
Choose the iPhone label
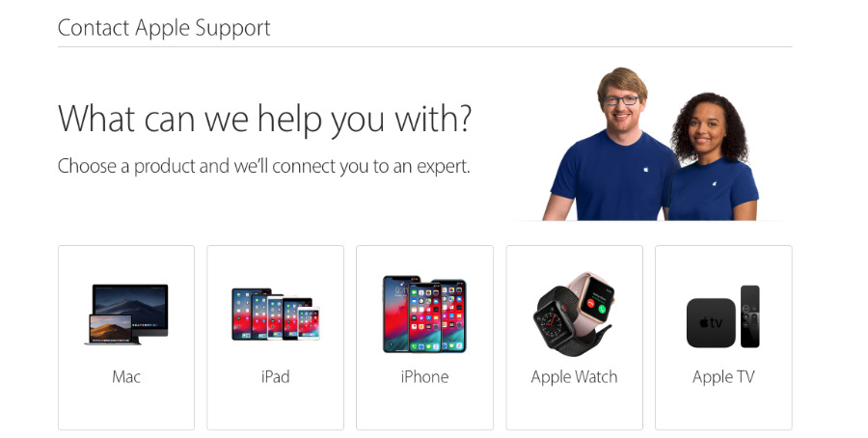click(x=424, y=377)
